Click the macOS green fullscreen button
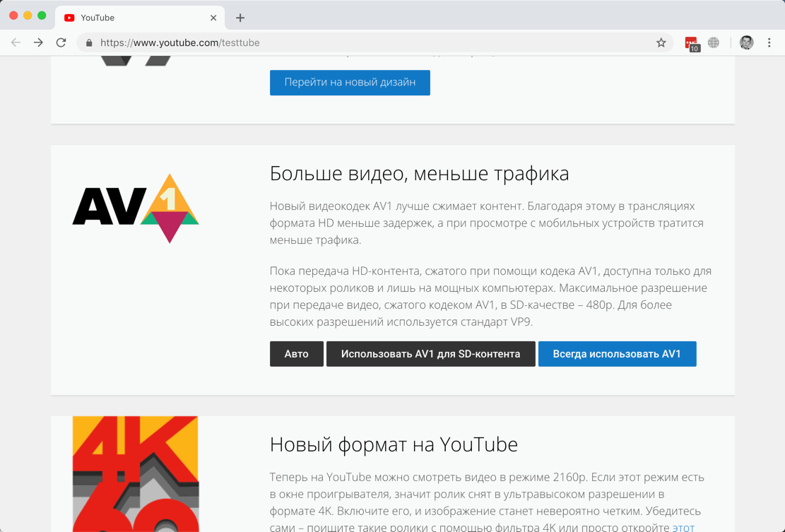The image size is (785, 532). pos(42,16)
